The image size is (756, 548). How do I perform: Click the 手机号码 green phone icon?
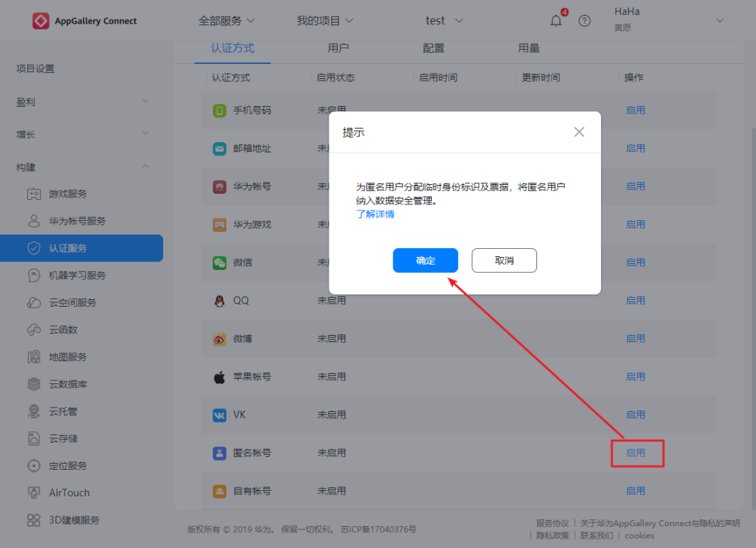click(x=220, y=111)
